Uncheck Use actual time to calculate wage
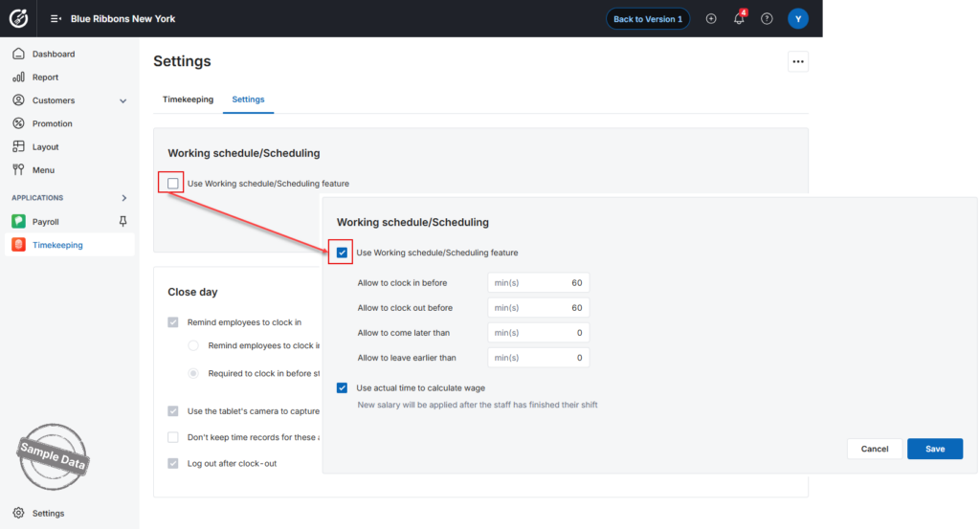The image size is (980, 529). pos(342,387)
